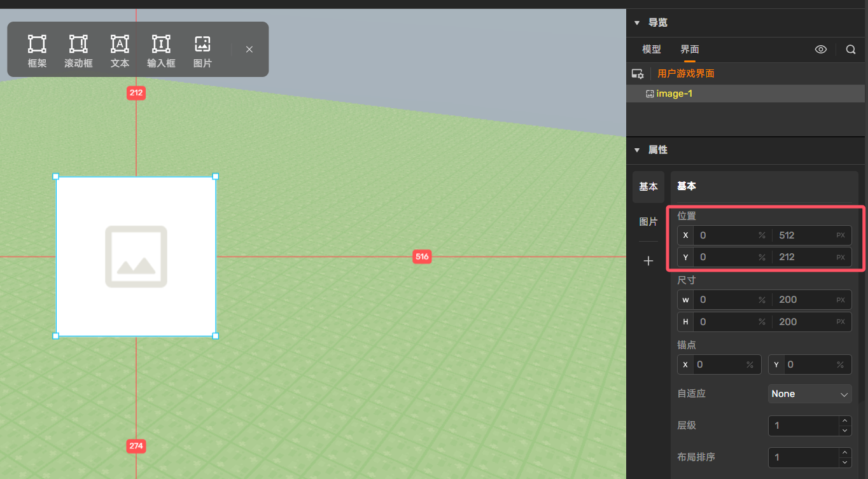Click the position X pixel field 512
Image resolution: width=868 pixels, height=479 pixels.
[x=803, y=235]
